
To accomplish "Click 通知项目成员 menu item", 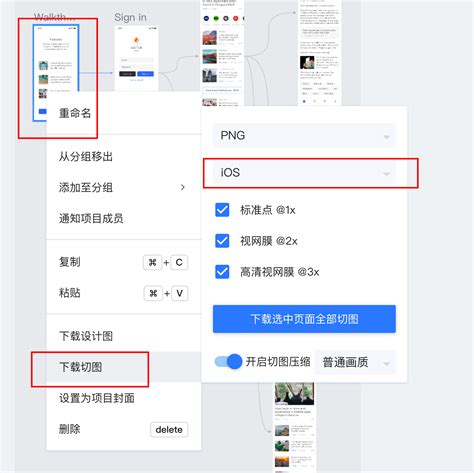I will click(x=124, y=218).
